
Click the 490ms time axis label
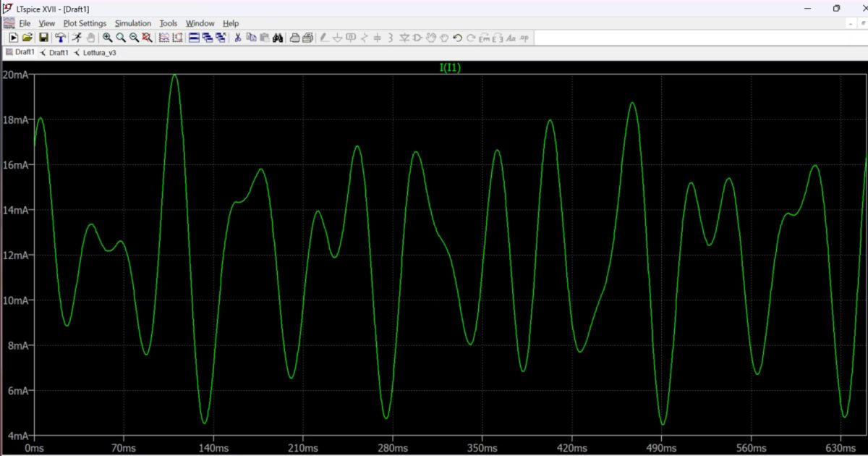[x=661, y=449]
